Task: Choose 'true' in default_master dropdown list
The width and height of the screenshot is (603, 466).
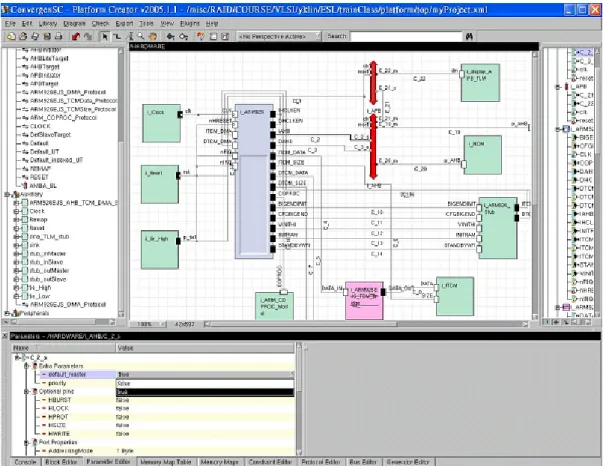Action: coord(205,392)
